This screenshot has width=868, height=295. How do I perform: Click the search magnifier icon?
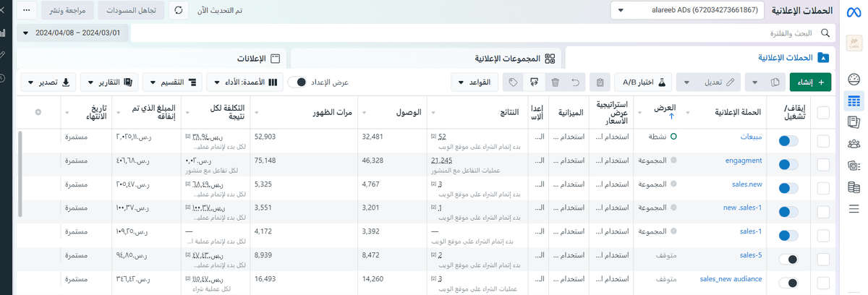click(x=825, y=33)
